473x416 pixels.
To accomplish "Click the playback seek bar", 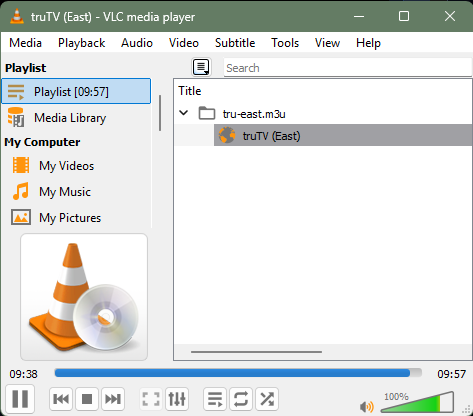I will (x=238, y=373).
